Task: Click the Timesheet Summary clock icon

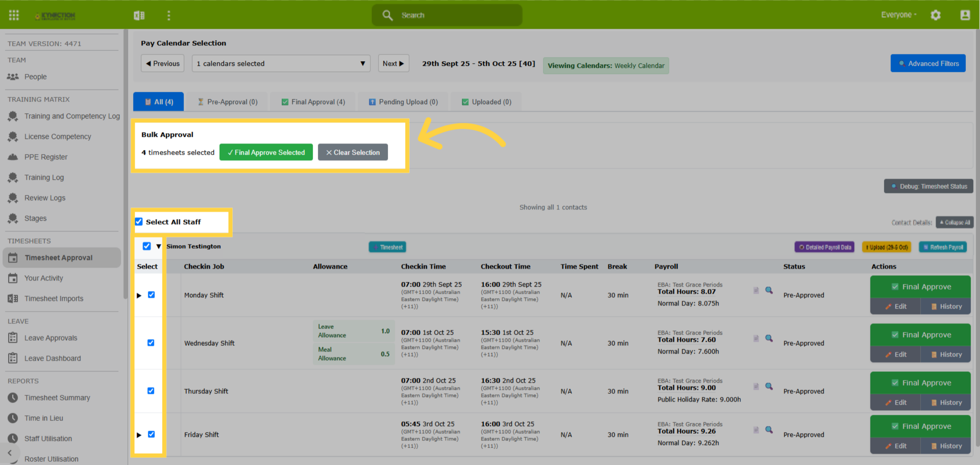Action: click(13, 397)
